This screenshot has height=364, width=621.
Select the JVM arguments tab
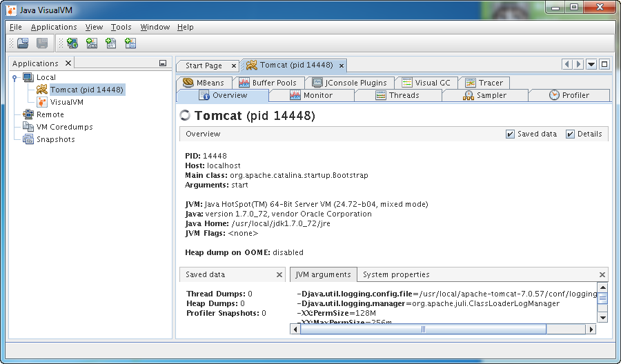click(323, 274)
